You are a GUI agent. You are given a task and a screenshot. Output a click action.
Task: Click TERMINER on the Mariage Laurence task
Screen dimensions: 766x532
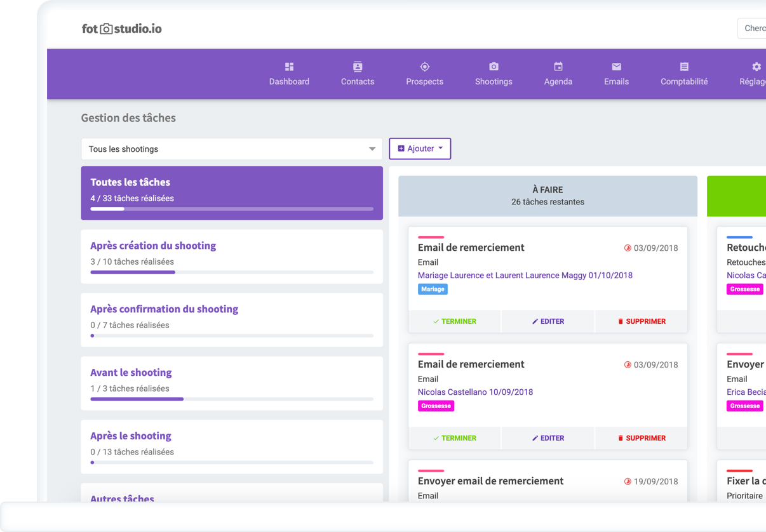tap(454, 321)
